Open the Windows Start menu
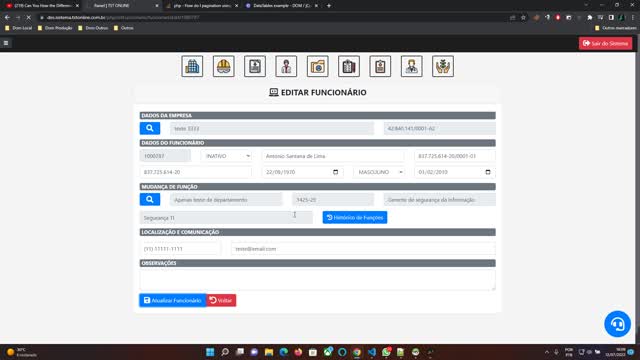 210,352
